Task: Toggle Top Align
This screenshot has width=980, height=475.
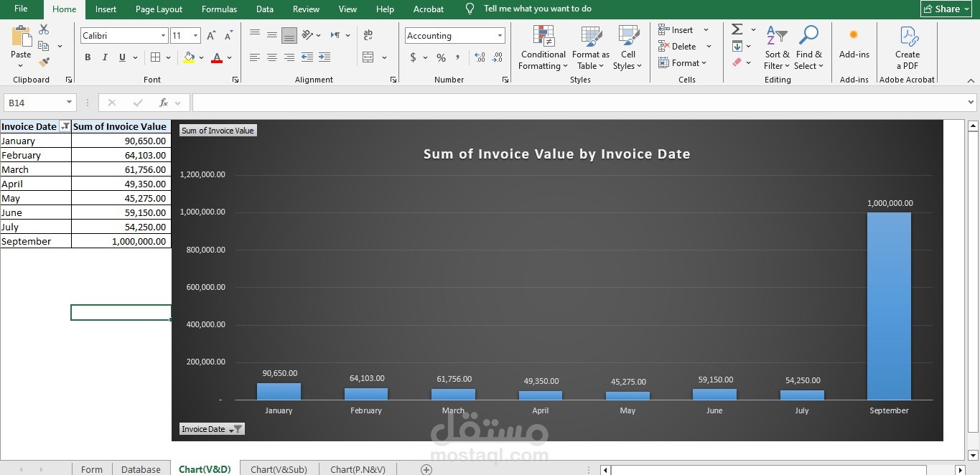Action: (254, 35)
